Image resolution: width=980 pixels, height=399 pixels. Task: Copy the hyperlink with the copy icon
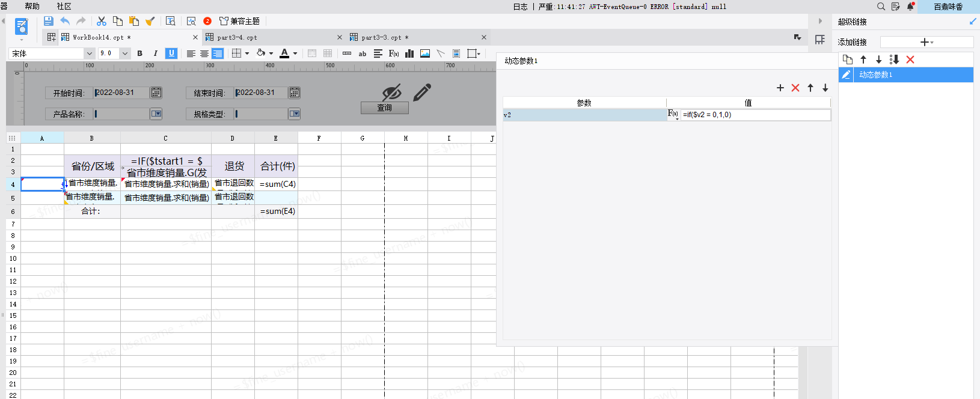[x=848, y=59]
